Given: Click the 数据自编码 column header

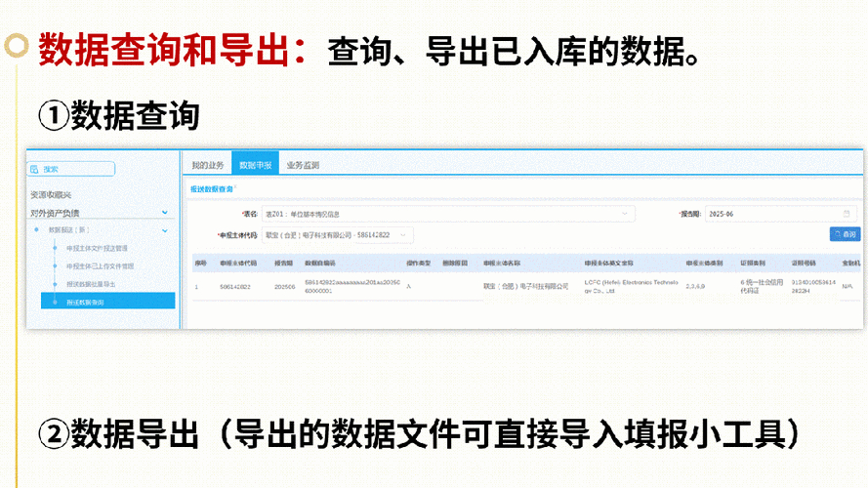Looking at the screenshot, I should coord(320,263).
